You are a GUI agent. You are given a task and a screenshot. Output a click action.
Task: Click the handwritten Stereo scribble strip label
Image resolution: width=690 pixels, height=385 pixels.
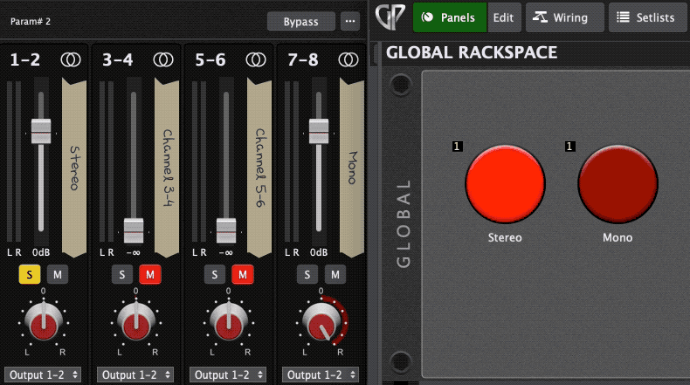74,168
